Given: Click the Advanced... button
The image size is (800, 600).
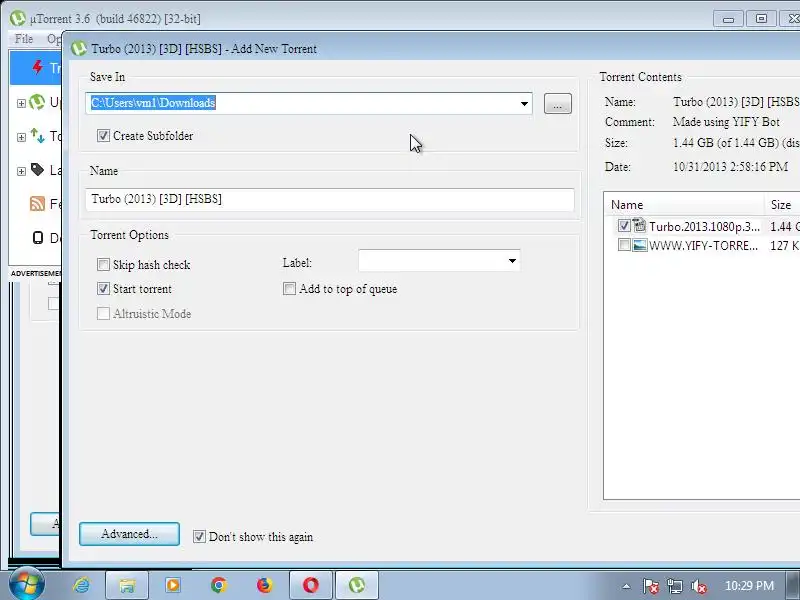Looking at the screenshot, I should tap(129, 534).
